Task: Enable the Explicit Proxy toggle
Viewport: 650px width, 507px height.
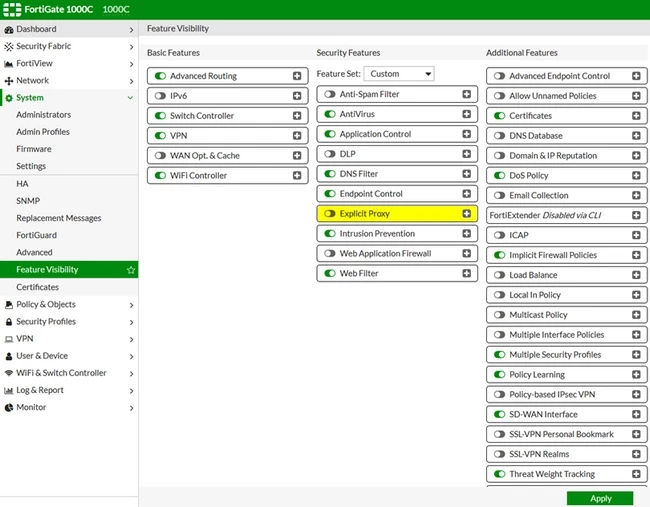Action: point(330,213)
